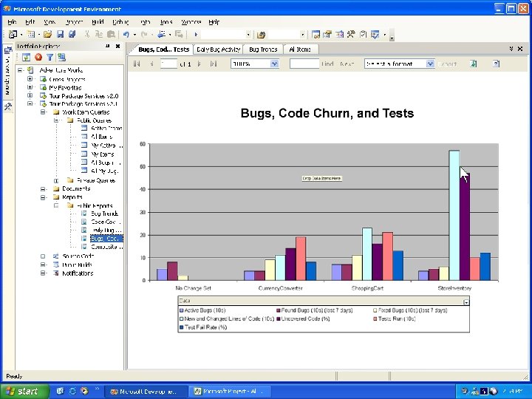This screenshot has width=532, height=399.
Task: Click the Start debugging play icon
Action: pos(196,34)
